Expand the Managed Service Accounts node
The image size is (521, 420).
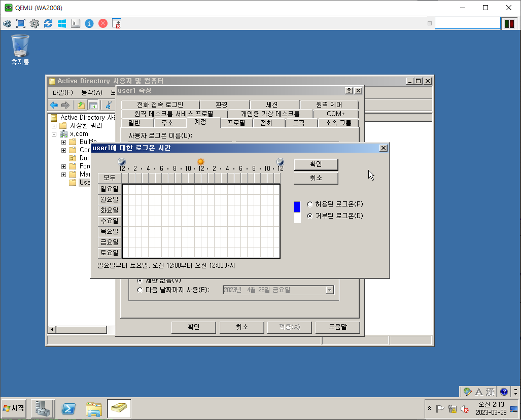[63, 174]
